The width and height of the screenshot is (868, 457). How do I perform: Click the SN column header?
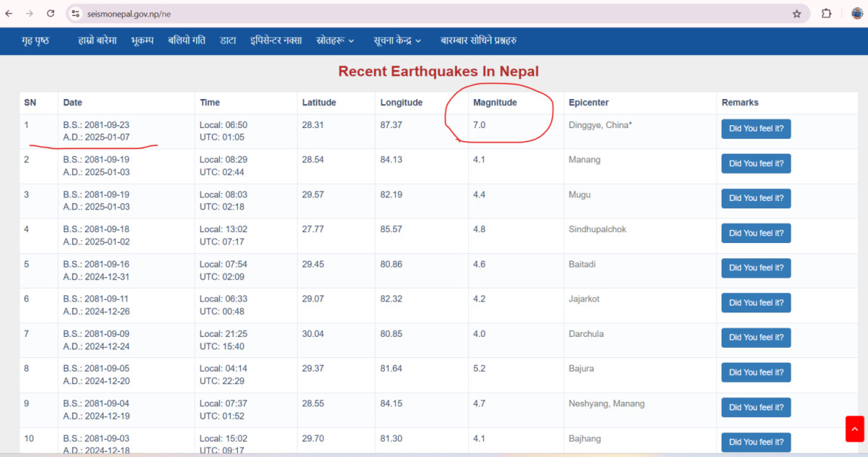(30, 103)
